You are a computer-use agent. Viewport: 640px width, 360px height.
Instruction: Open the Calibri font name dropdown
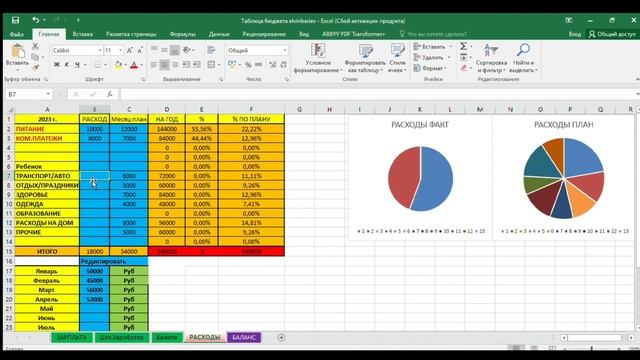100,50
